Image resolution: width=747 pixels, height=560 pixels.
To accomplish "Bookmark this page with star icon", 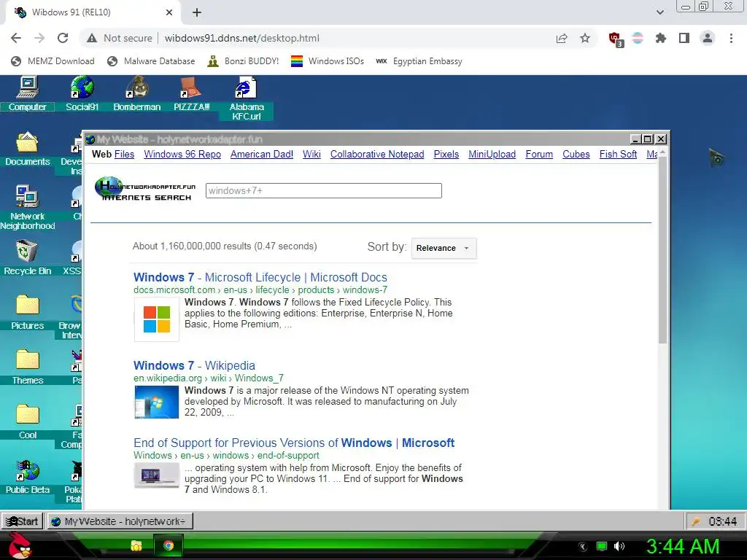I will pos(585,38).
